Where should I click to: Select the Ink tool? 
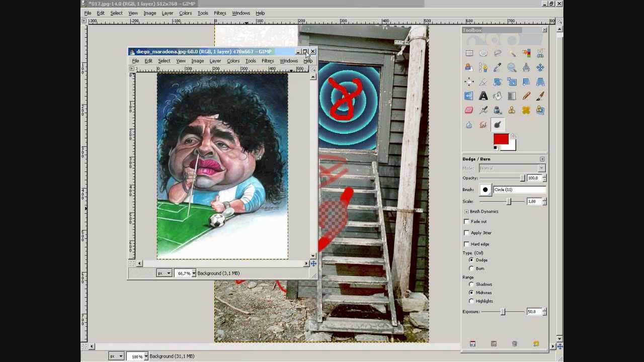tap(498, 110)
